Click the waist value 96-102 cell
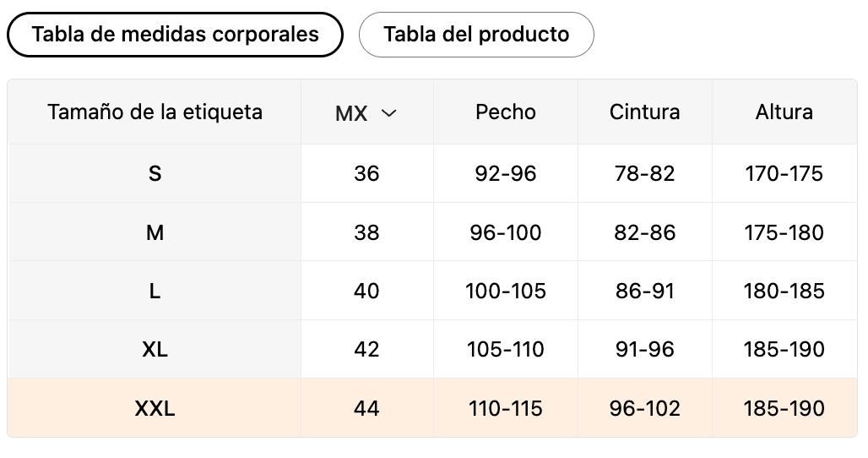 click(645, 409)
